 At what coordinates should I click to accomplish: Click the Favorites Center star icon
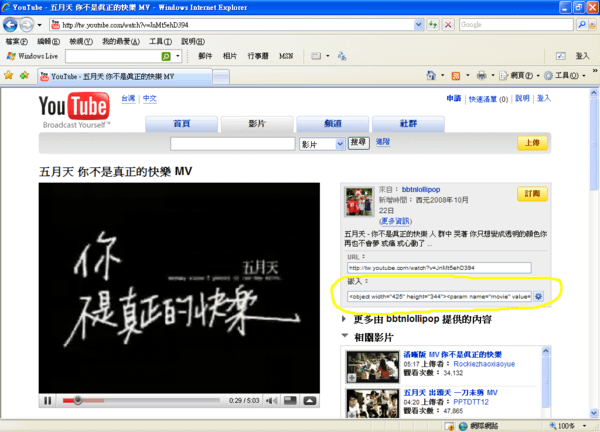8,75
